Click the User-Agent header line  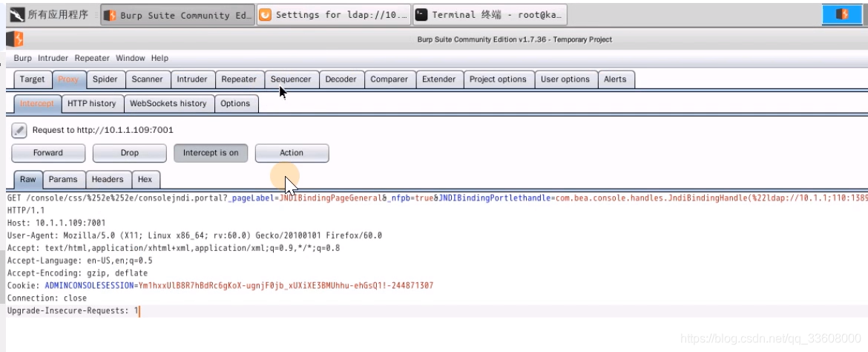point(194,235)
